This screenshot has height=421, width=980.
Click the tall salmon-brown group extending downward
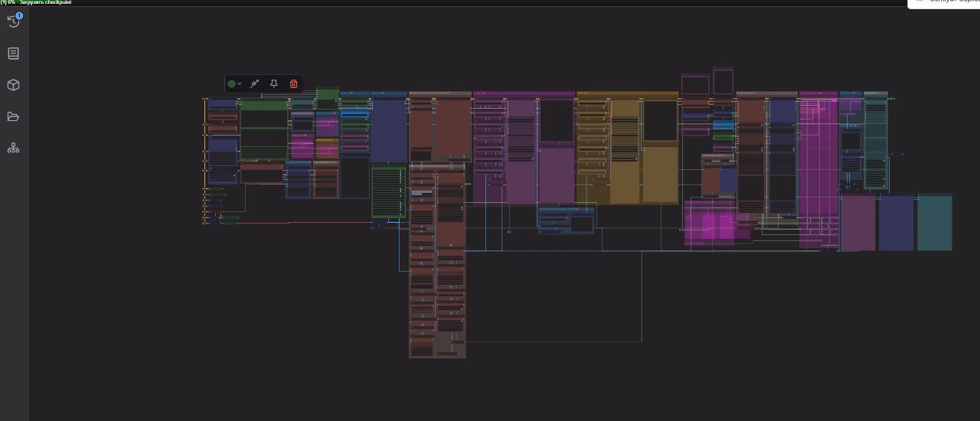coord(437,260)
